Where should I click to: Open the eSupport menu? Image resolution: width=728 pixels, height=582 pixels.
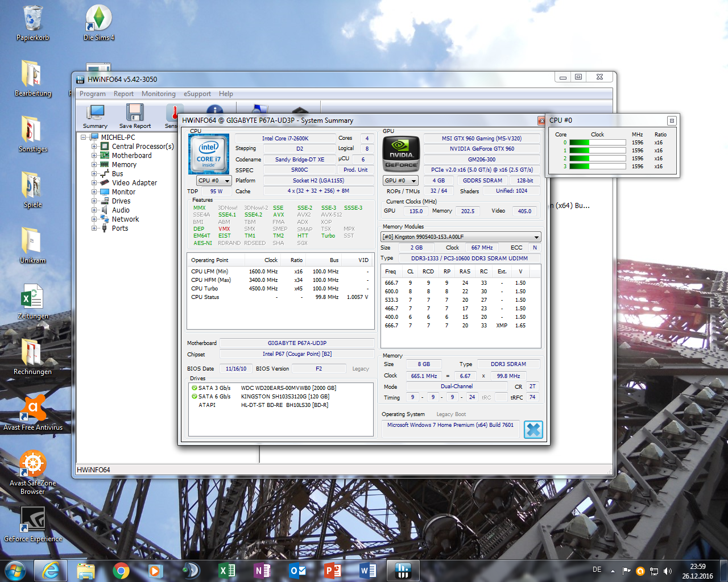[x=197, y=94]
